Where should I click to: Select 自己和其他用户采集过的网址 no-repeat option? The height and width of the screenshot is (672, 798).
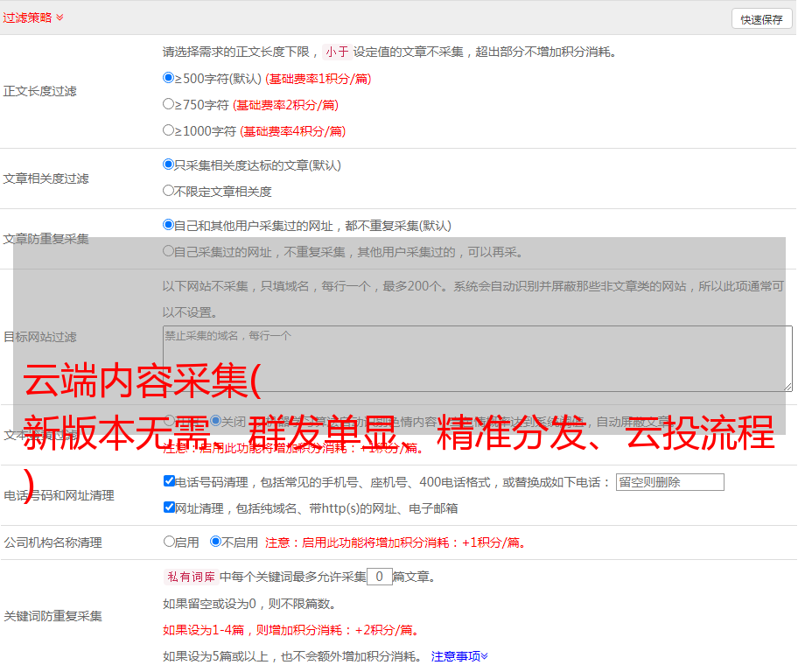pyautogui.click(x=169, y=225)
